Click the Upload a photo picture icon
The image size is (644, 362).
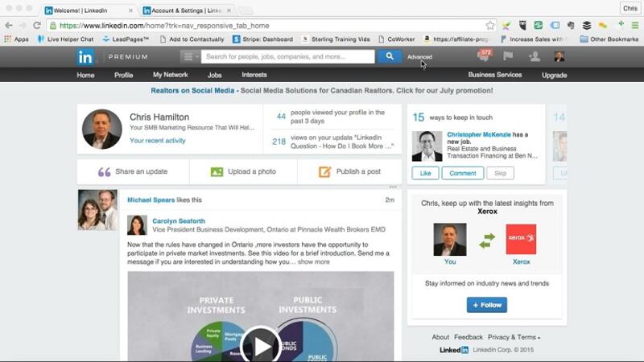point(217,171)
